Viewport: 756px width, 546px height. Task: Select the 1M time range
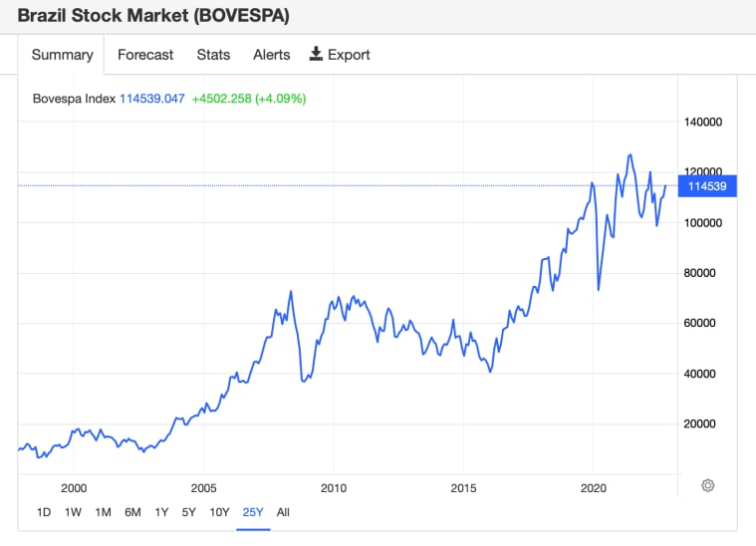pyautogui.click(x=103, y=512)
